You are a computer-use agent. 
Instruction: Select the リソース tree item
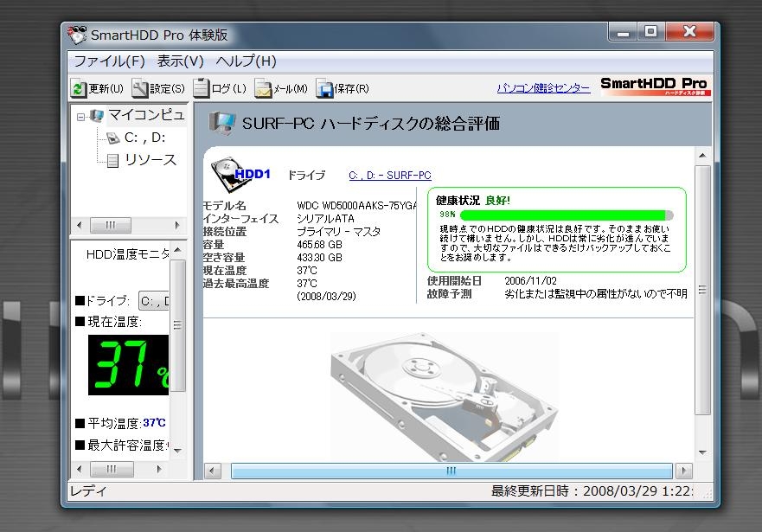(150, 160)
